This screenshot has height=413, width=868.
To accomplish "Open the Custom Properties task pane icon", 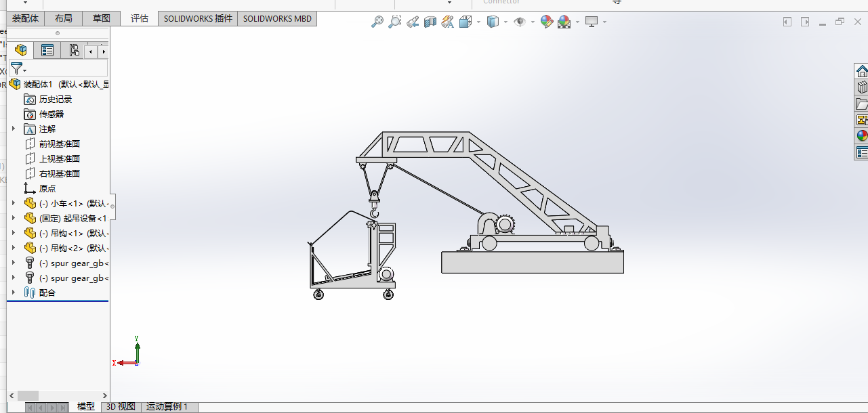I will (x=862, y=152).
